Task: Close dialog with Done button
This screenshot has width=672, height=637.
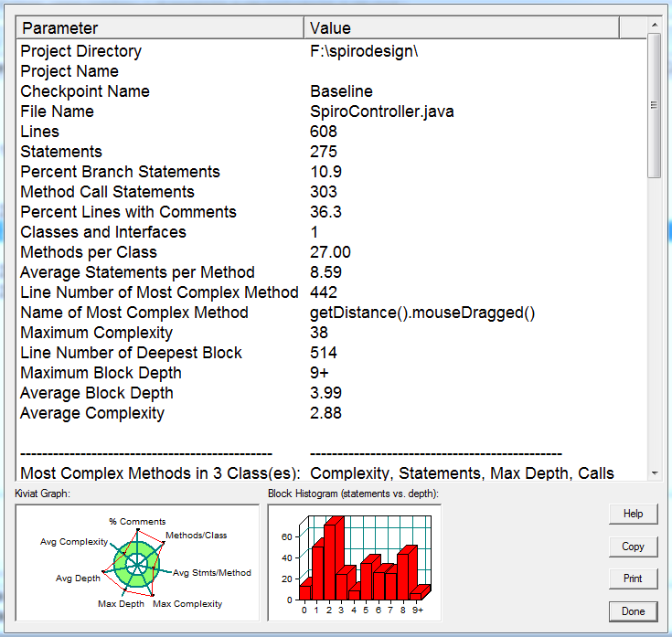Action: [633, 610]
